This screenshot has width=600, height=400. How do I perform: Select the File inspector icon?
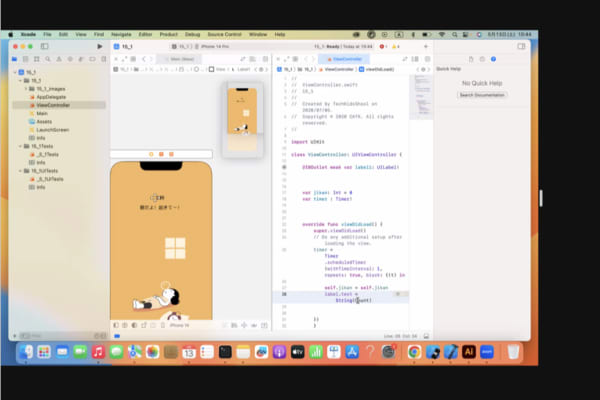471,59
